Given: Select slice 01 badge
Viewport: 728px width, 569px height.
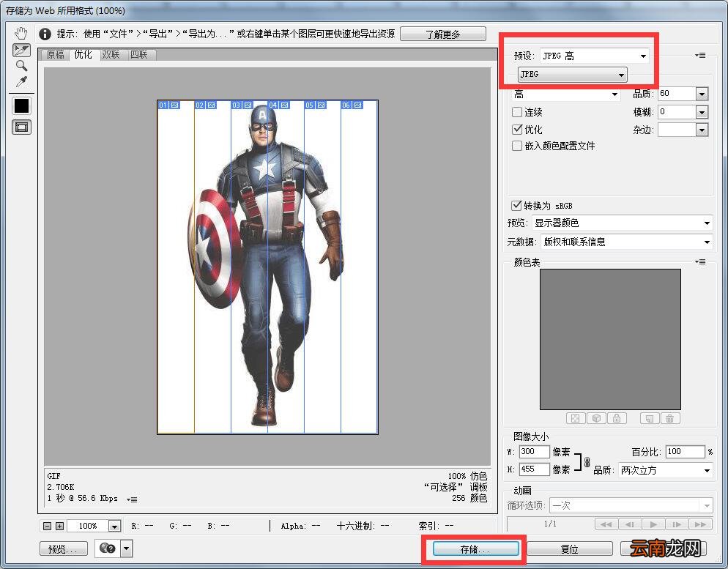Looking at the screenshot, I should coord(169,105).
